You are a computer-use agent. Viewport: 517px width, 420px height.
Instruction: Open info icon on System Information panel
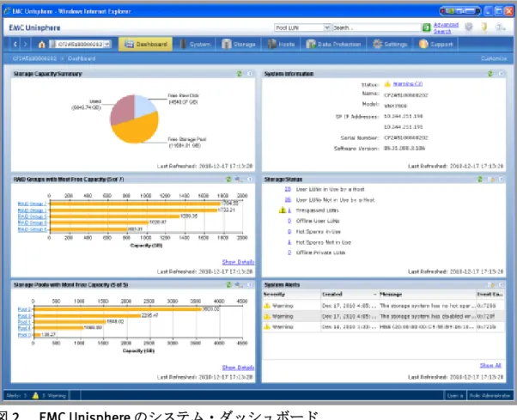coord(501,74)
